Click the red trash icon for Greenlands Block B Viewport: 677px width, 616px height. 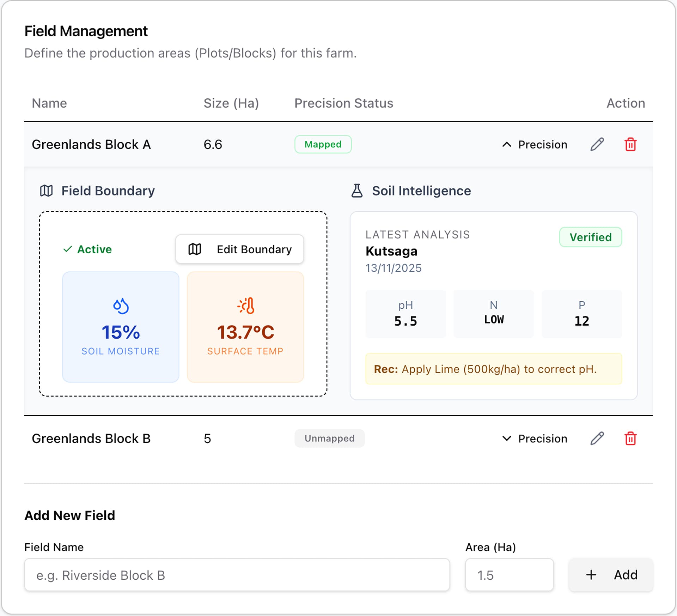click(630, 439)
